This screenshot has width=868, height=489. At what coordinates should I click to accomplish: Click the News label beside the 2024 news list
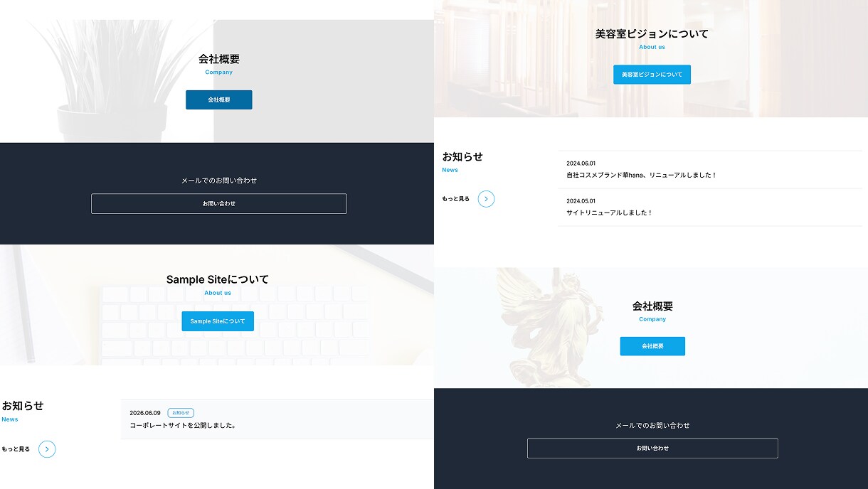pos(450,170)
